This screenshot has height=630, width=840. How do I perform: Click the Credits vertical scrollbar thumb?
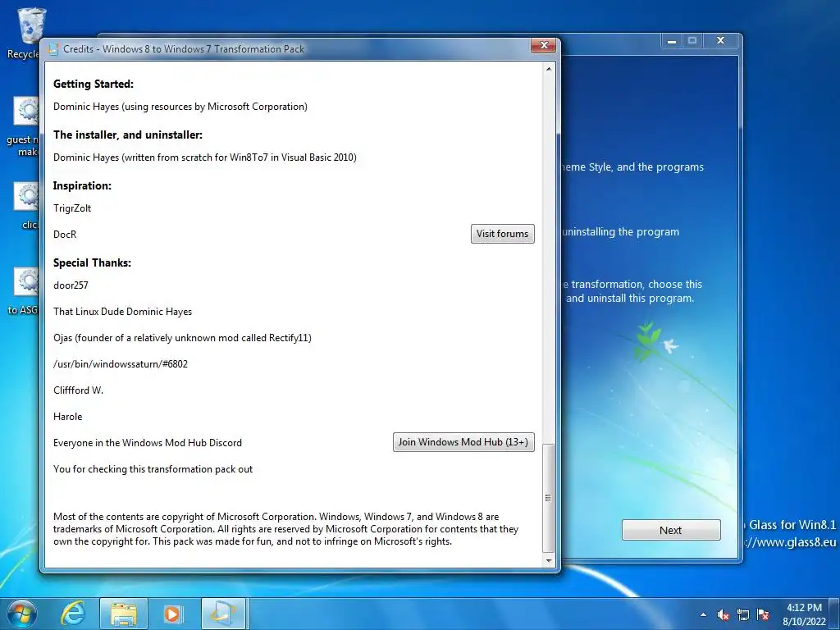(x=549, y=498)
